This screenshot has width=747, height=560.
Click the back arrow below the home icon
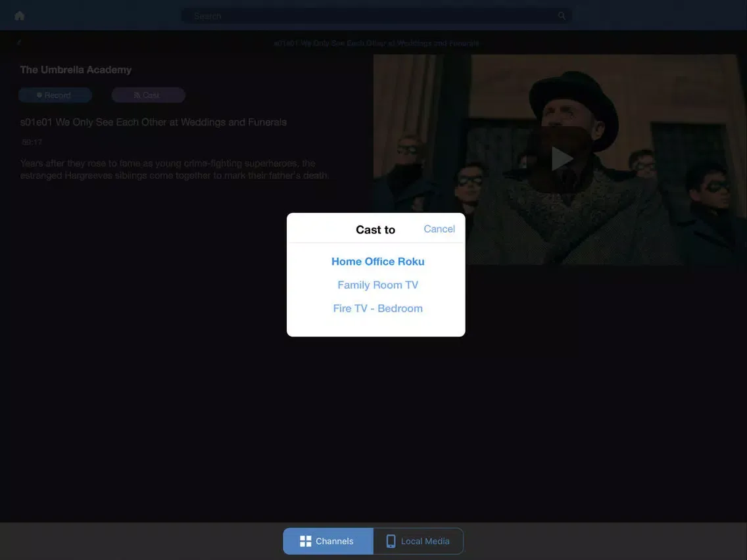pyautogui.click(x=19, y=42)
